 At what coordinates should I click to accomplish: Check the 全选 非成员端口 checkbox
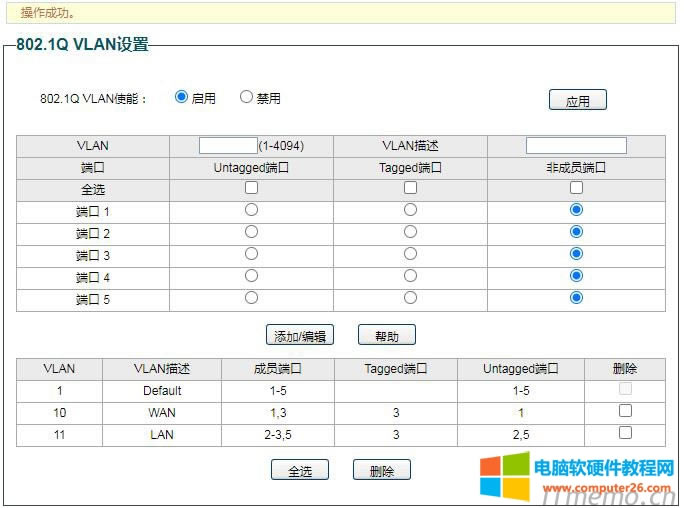pyautogui.click(x=576, y=188)
